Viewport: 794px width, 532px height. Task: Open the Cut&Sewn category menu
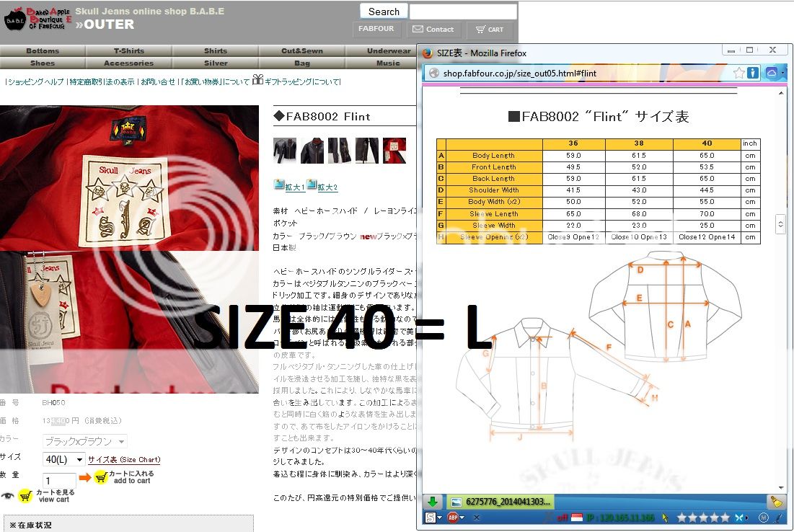[301, 50]
